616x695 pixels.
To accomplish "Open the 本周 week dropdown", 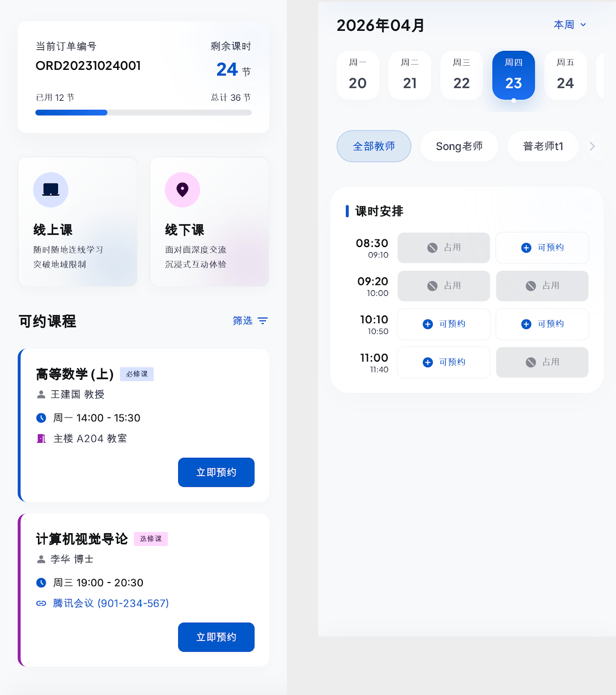I will [570, 25].
